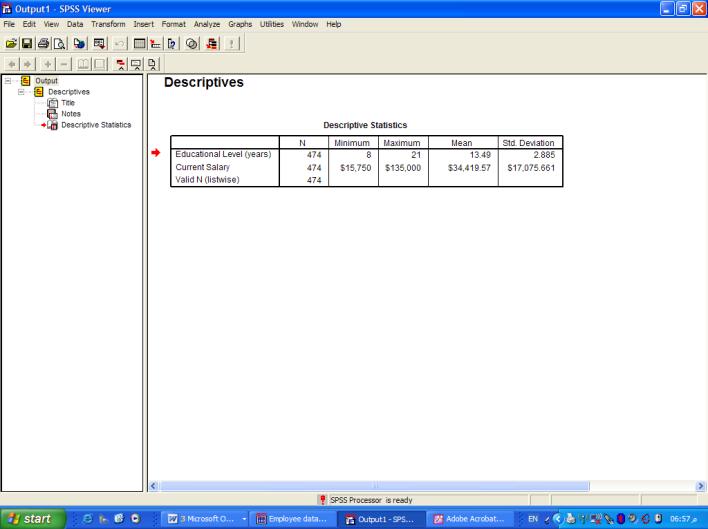Open the Graphs menu
The width and height of the screenshot is (708, 529).
(240, 24)
